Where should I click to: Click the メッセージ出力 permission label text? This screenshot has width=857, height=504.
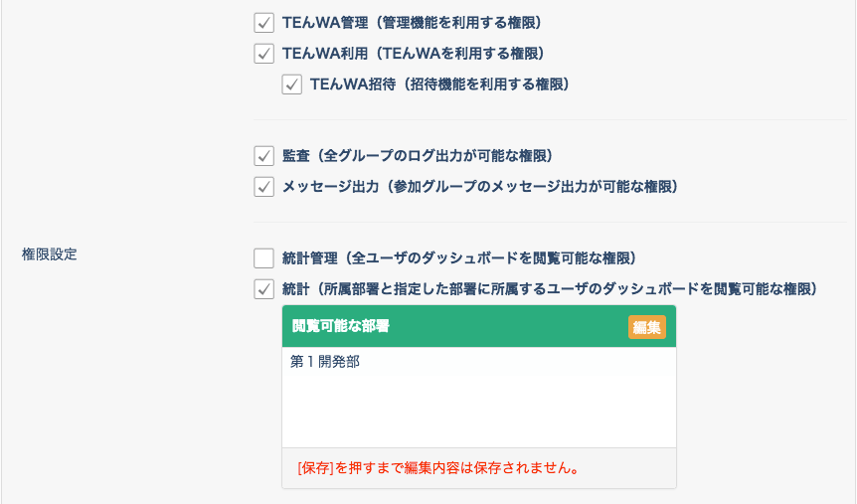(480, 187)
